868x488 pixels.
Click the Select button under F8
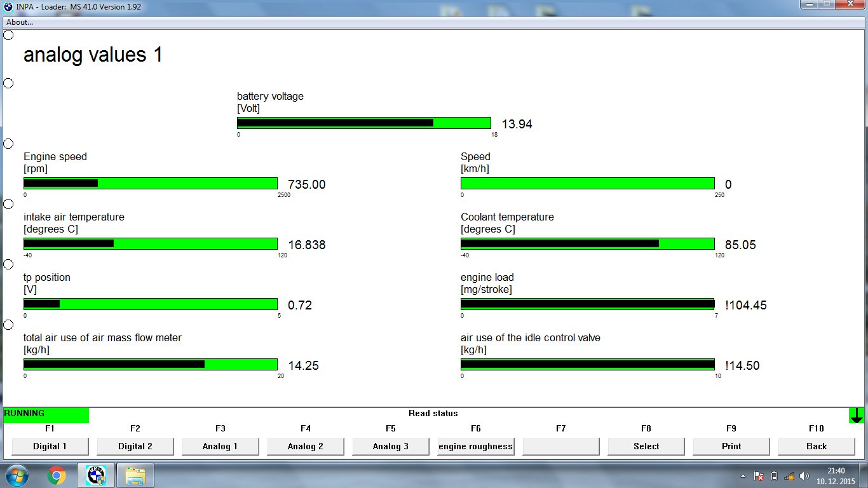(646, 446)
